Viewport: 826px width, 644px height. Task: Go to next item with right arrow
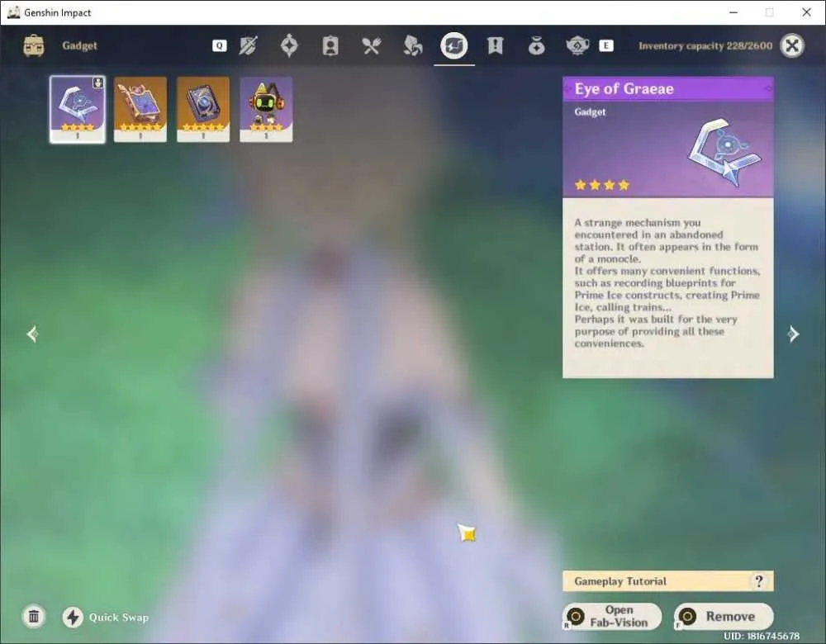pos(793,334)
